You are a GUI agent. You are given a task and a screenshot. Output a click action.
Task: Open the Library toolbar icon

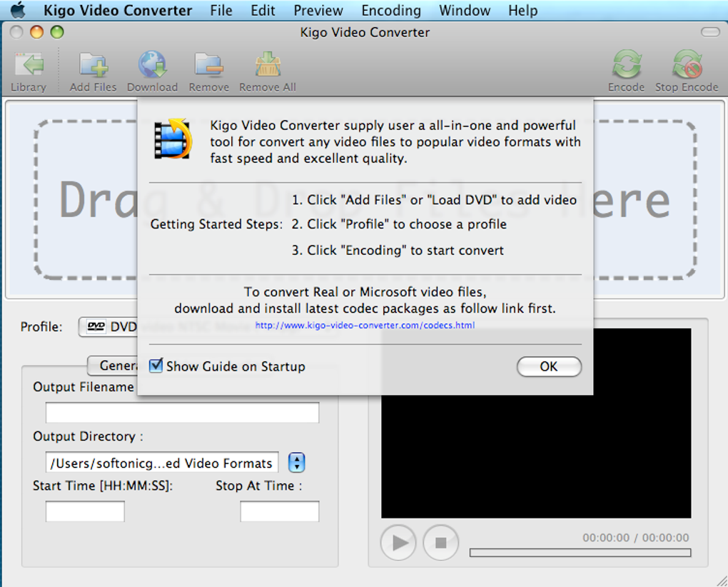[x=29, y=65]
